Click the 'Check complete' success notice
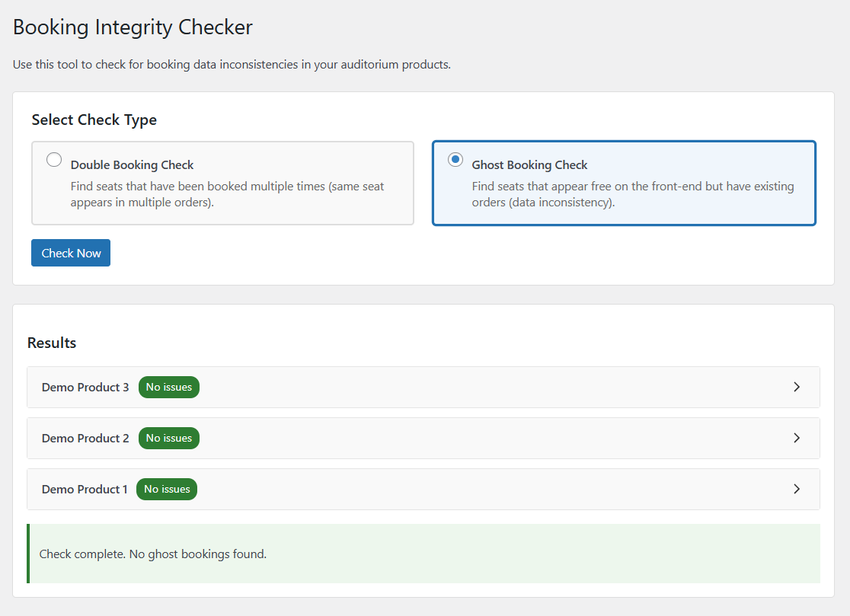 tap(152, 554)
